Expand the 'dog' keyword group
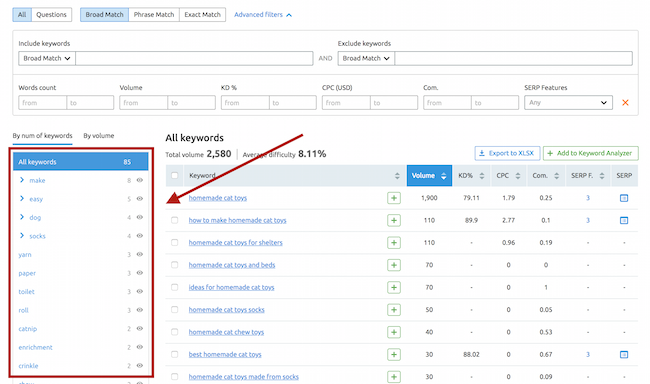650x384 pixels. click(x=22, y=217)
